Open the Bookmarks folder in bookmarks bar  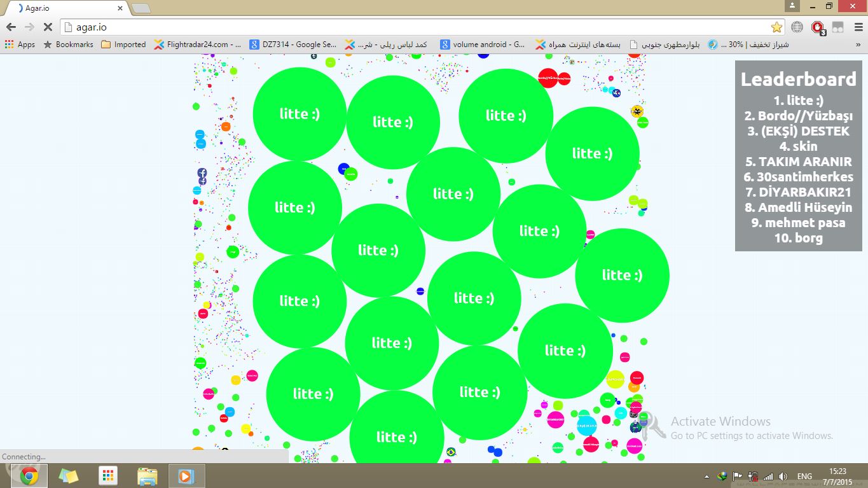[68, 45]
